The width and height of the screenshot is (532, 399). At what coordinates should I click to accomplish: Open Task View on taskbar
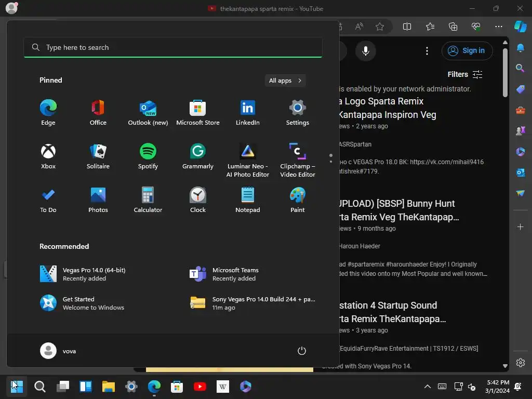click(x=63, y=387)
